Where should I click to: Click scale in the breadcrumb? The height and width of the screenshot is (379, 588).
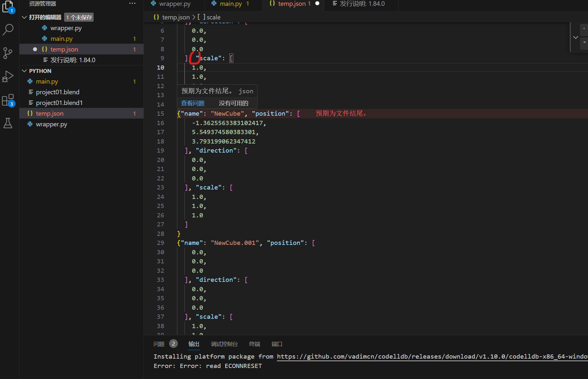213,17
